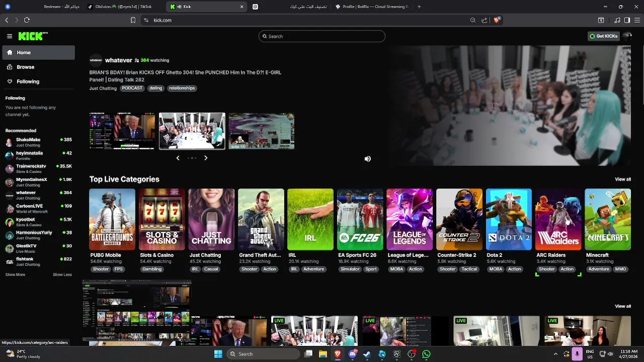
Task: Open a new browser tab
Action: click(x=419, y=7)
